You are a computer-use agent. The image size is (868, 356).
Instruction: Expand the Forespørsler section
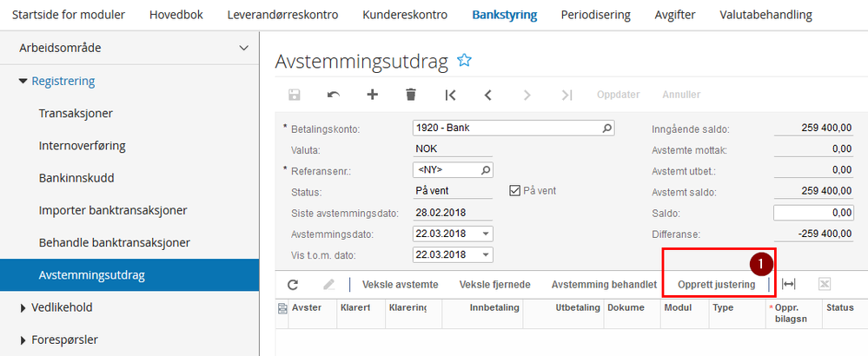click(x=23, y=340)
